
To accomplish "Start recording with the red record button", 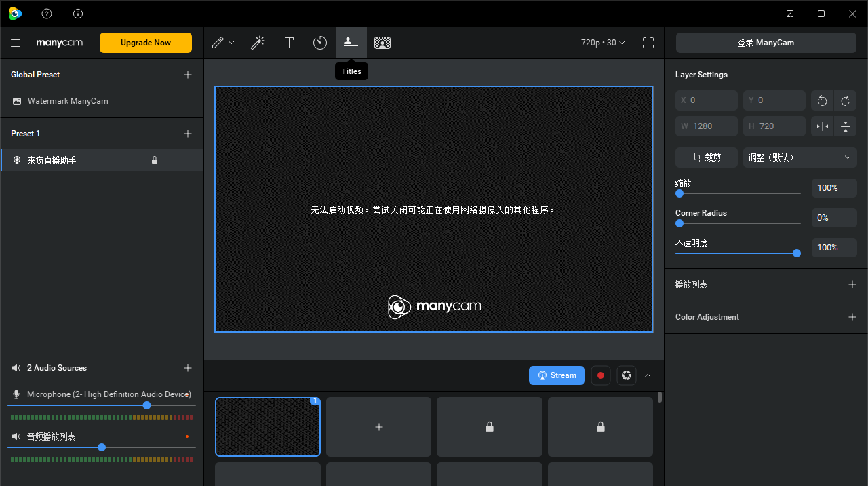I will tap(600, 375).
